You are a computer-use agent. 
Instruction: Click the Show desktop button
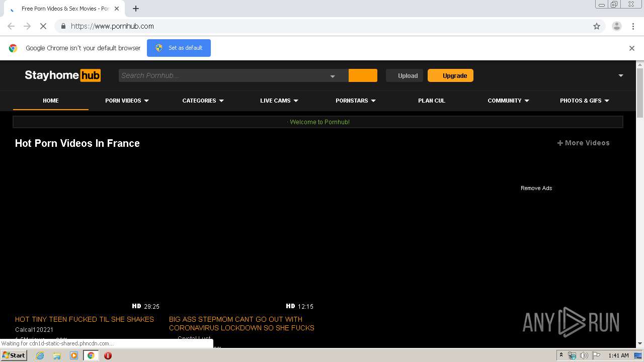638,355
